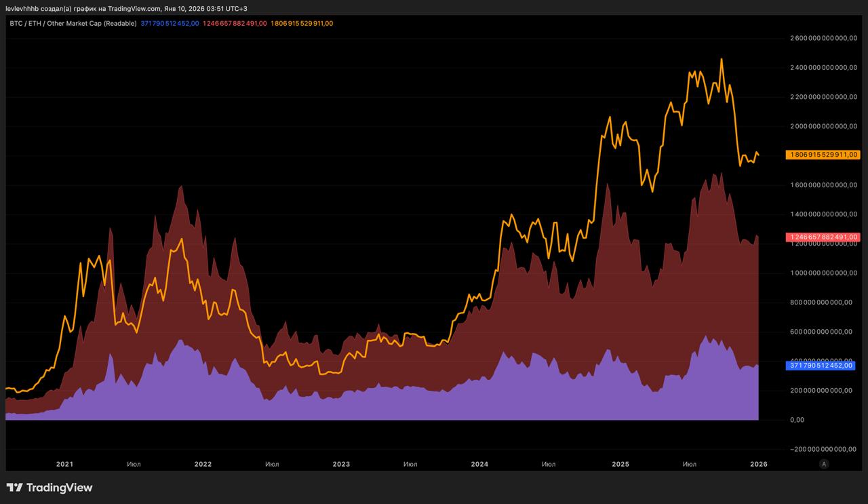Click the 2025 label on the time axis
868x504 pixels.
click(x=620, y=465)
